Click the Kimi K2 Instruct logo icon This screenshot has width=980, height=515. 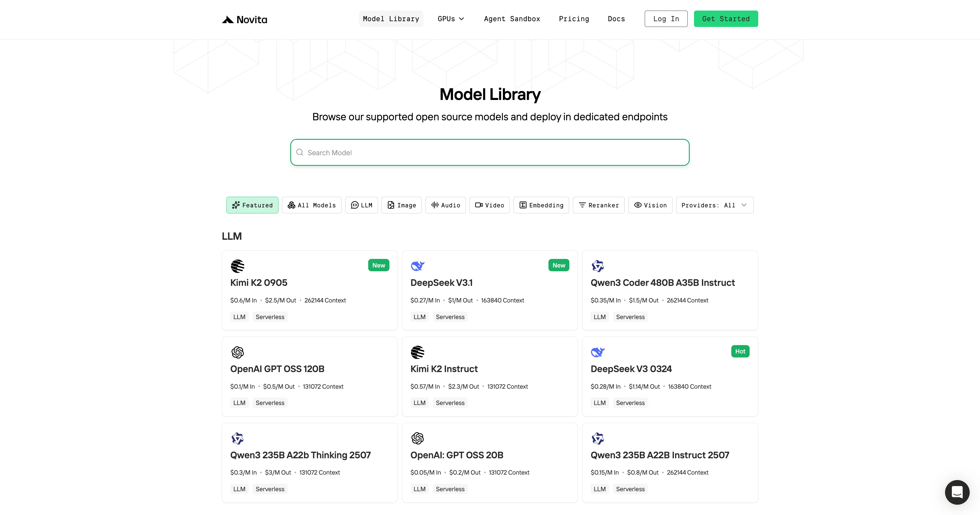pos(418,352)
